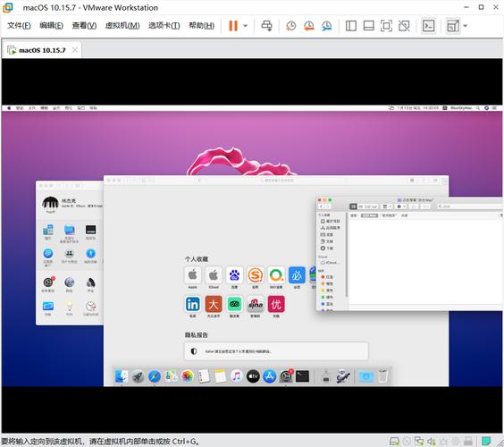Click the send Ctrl+Alt+Del icon
The width and height of the screenshot is (504, 447).
[x=266, y=26]
